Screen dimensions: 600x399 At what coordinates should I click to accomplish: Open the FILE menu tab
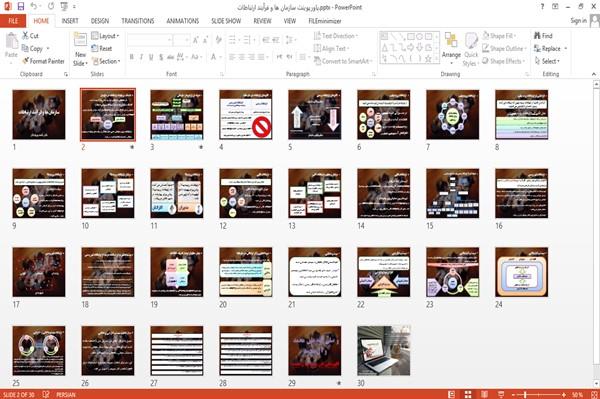click(13, 21)
